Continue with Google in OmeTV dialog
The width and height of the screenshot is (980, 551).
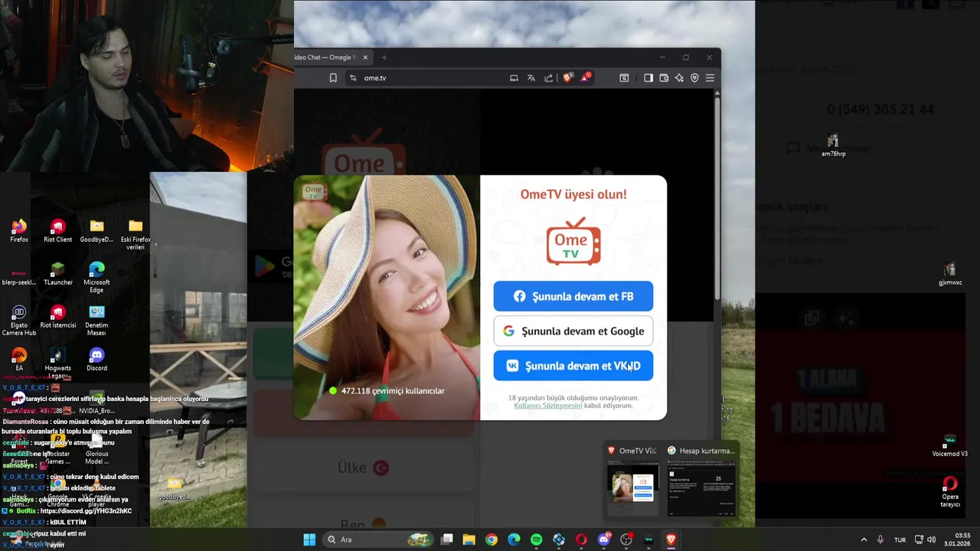(x=573, y=331)
